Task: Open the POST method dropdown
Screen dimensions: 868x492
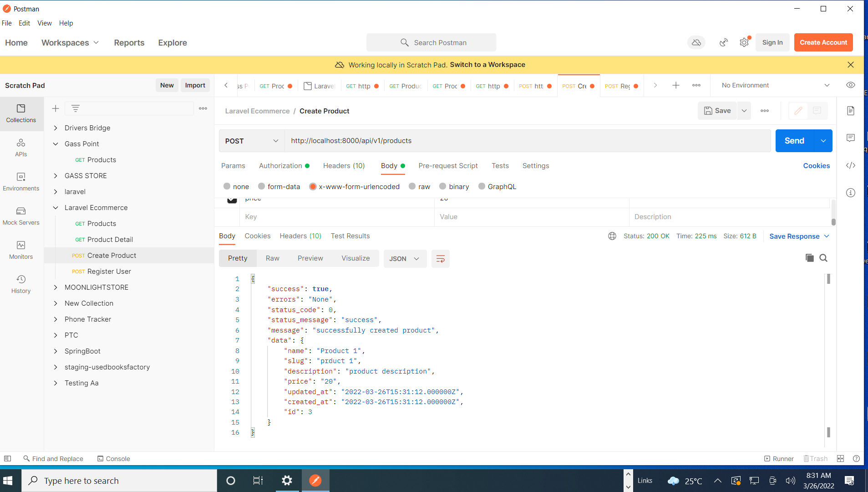Action: pyautogui.click(x=252, y=141)
